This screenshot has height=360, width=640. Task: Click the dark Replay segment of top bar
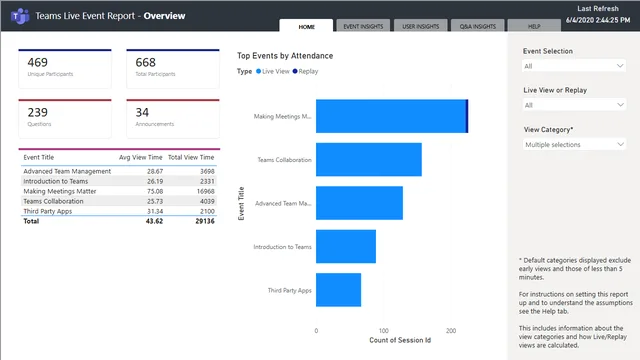pyautogui.click(x=467, y=116)
